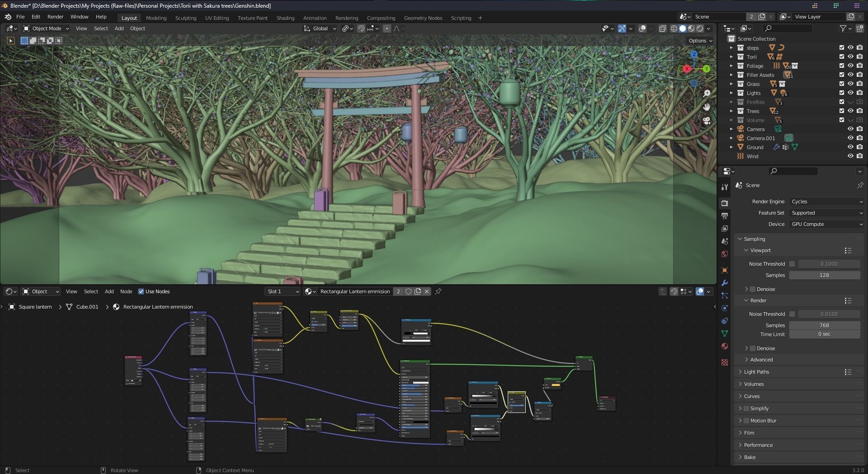Open the Device dropdown
Screen dimensions: 868x474
[x=826, y=224]
